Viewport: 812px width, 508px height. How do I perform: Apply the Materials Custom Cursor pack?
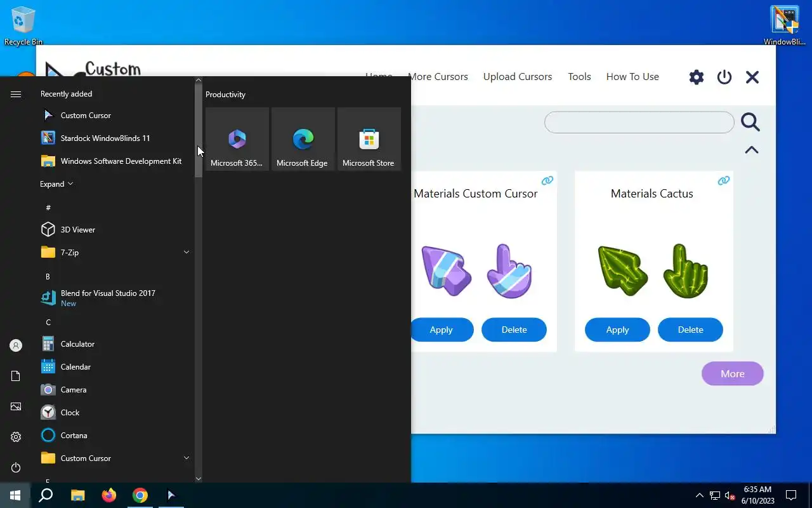click(442, 330)
